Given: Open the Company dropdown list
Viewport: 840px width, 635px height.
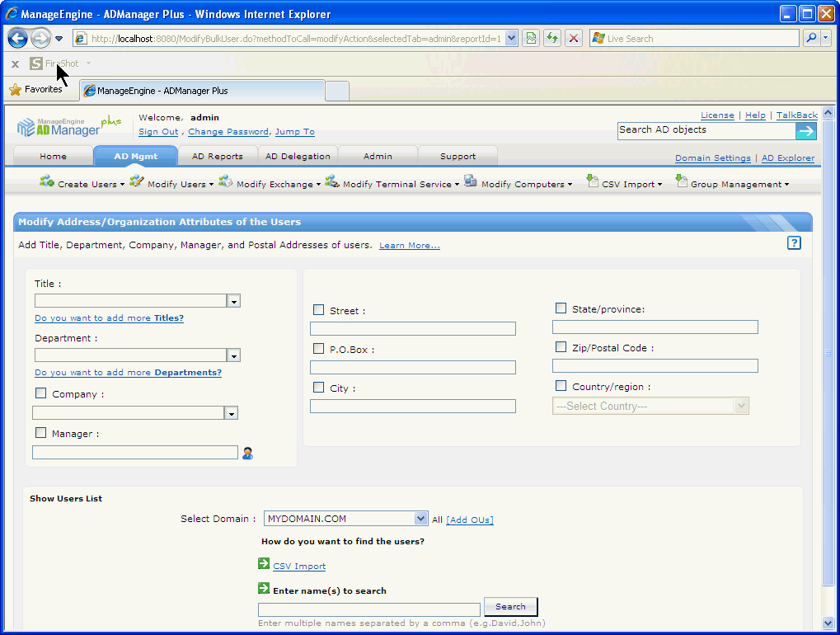Looking at the screenshot, I should [x=231, y=413].
